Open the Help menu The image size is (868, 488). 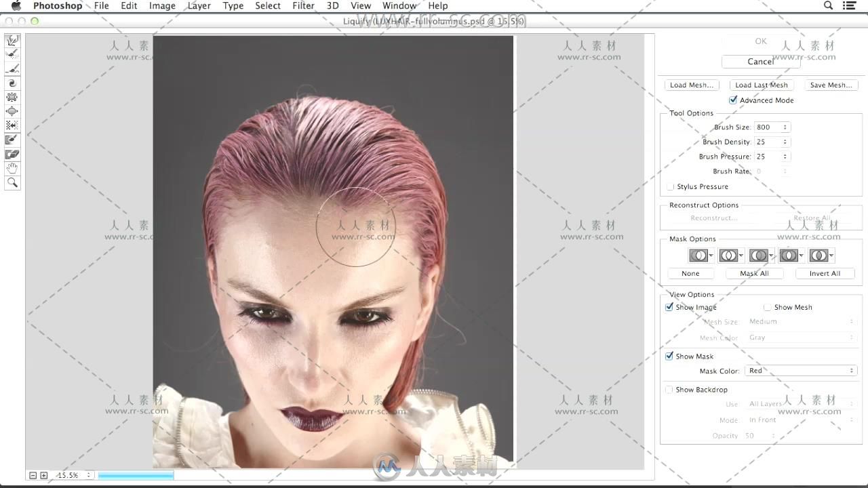(438, 5)
